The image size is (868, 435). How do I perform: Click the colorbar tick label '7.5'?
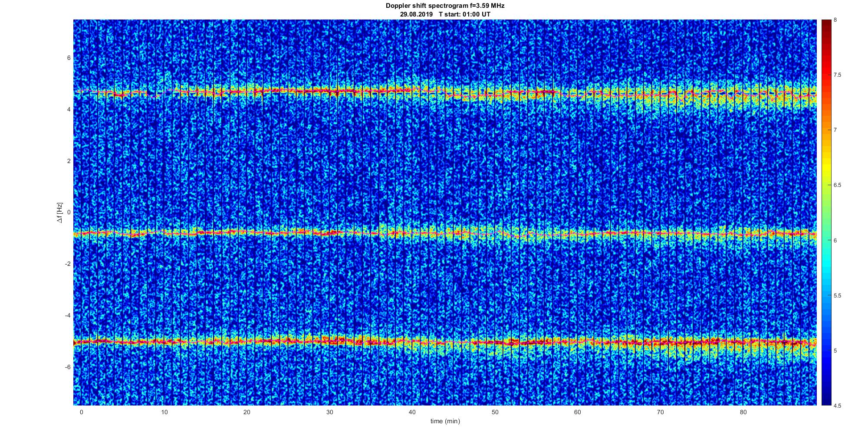837,75
